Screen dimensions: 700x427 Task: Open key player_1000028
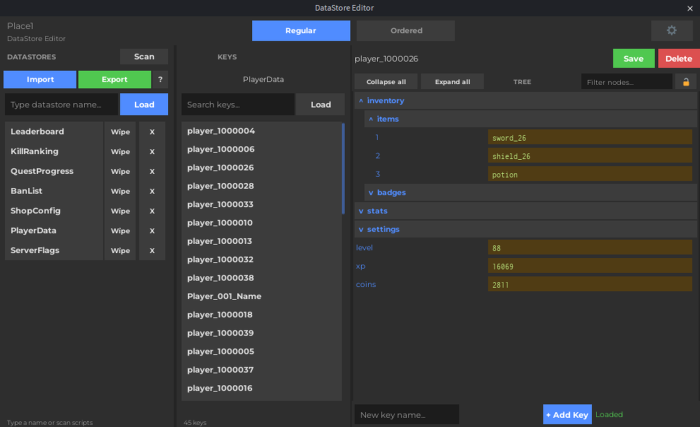262,186
